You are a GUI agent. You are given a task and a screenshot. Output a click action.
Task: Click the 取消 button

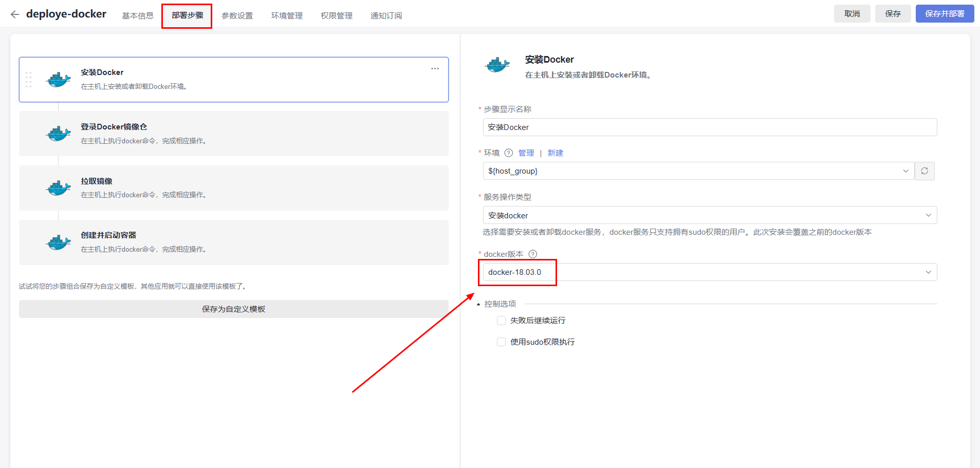852,14
